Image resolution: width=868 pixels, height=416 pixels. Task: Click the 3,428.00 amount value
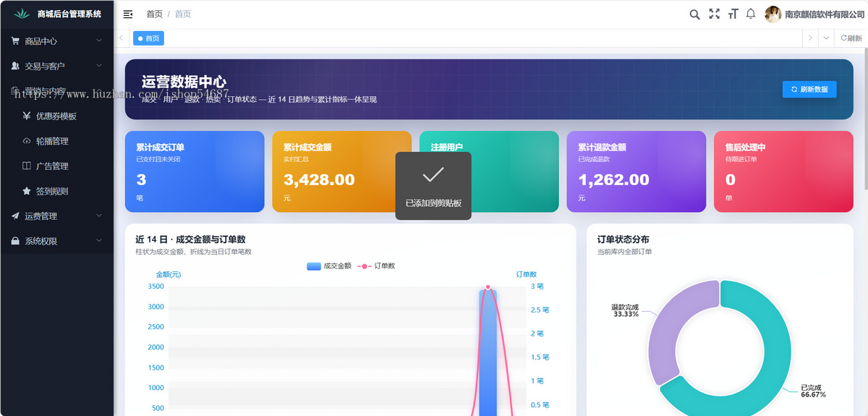pos(319,179)
